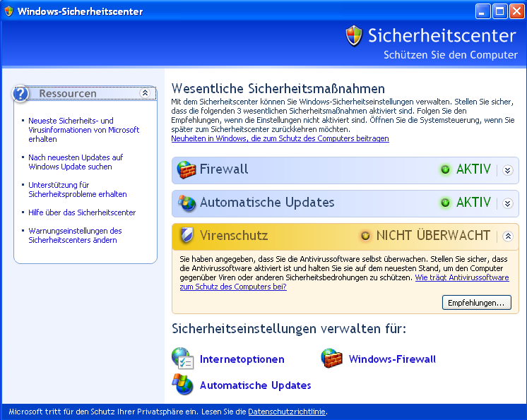
Task: Click the Sicherheitscenter shield in header
Action: click(354, 35)
